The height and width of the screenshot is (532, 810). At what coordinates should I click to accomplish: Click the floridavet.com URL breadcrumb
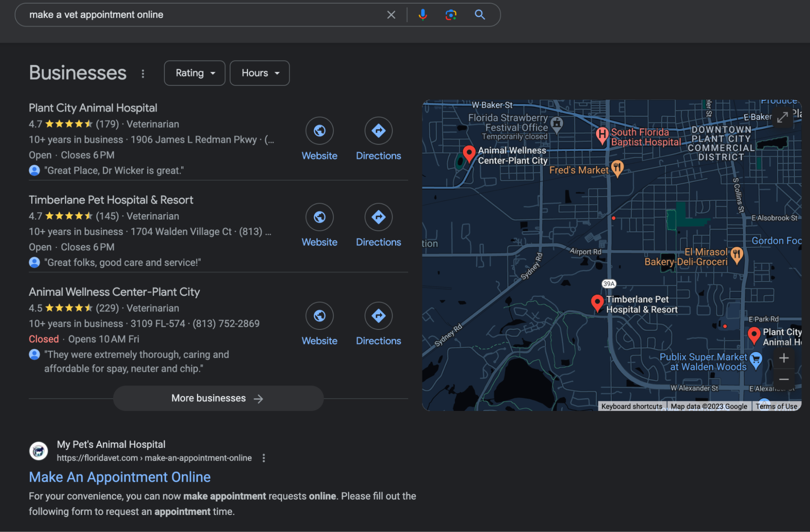tap(154, 458)
